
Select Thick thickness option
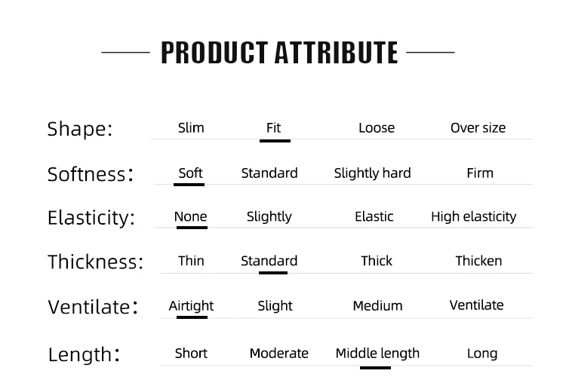(x=376, y=261)
